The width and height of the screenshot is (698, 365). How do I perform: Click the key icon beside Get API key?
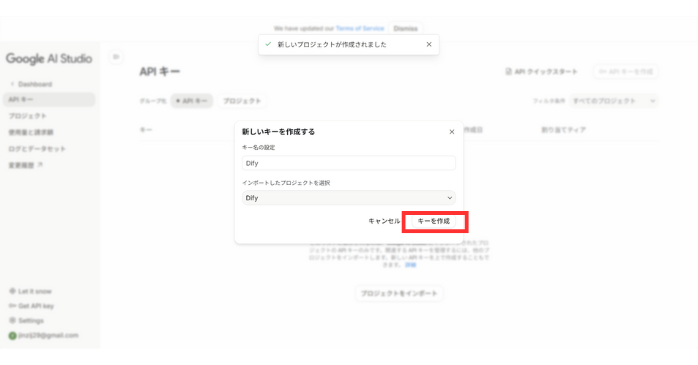click(12, 306)
